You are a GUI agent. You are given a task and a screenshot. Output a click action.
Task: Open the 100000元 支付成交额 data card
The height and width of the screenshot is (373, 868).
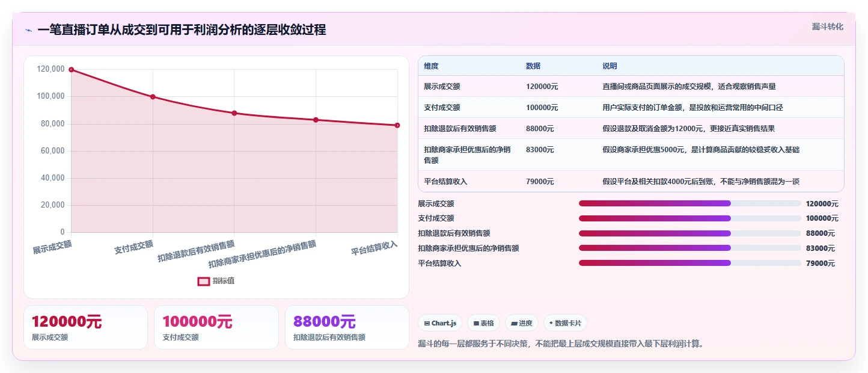click(x=216, y=327)
